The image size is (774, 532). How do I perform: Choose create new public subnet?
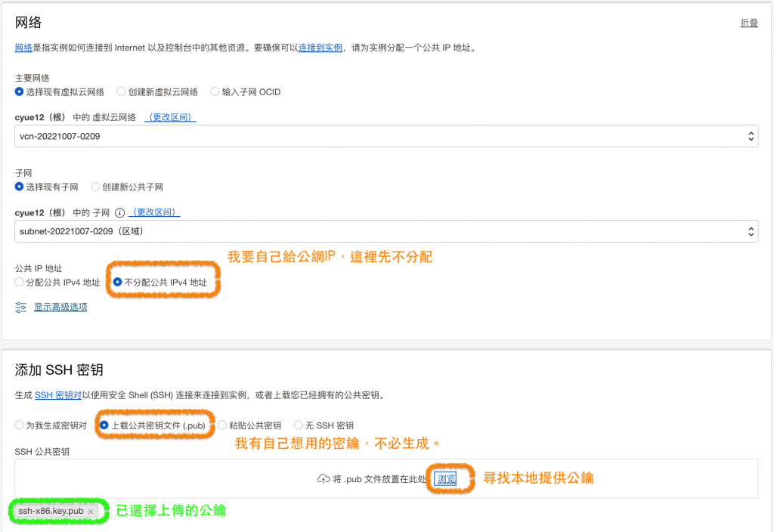click(96, 187)
